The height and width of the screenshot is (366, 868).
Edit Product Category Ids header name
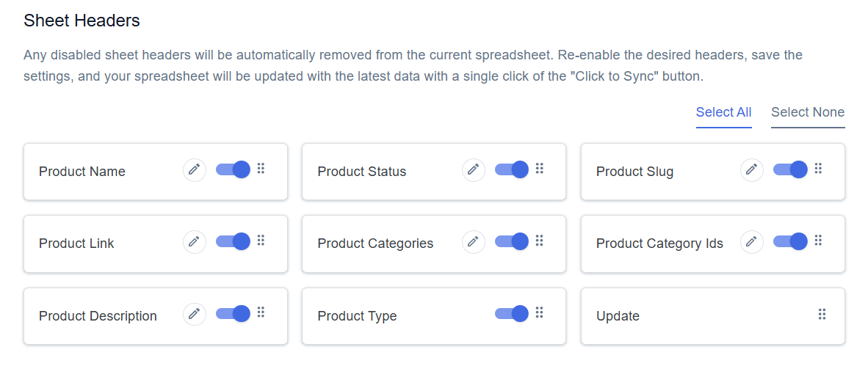(x=752, y=241)
